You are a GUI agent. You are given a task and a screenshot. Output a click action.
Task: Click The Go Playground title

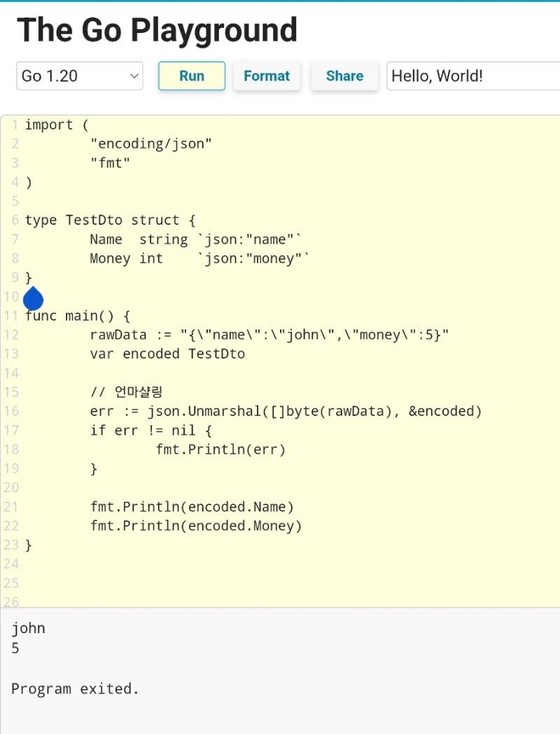(157, 30)
